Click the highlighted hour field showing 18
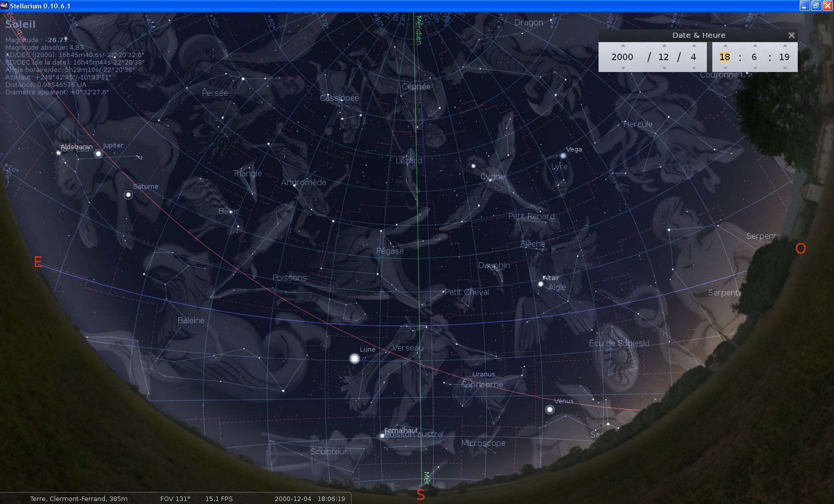The height and width of the screenshot is (504, 834). point(725,57)
